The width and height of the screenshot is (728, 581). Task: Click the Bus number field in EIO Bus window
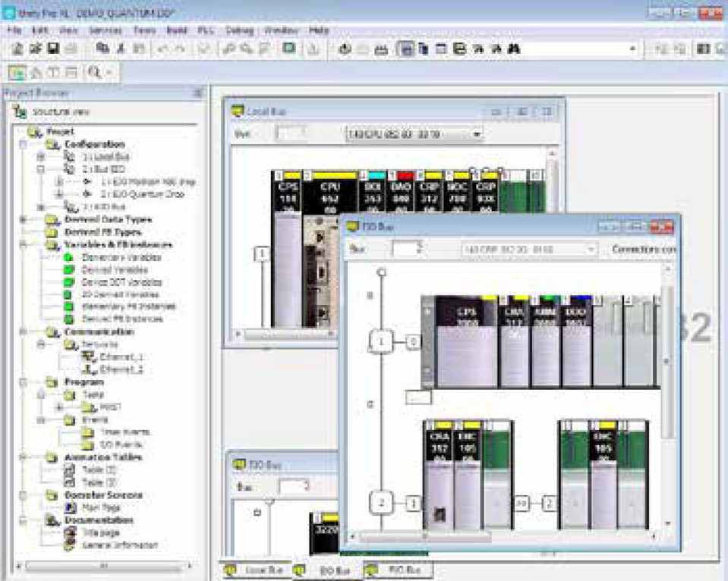tap(406, 250)
